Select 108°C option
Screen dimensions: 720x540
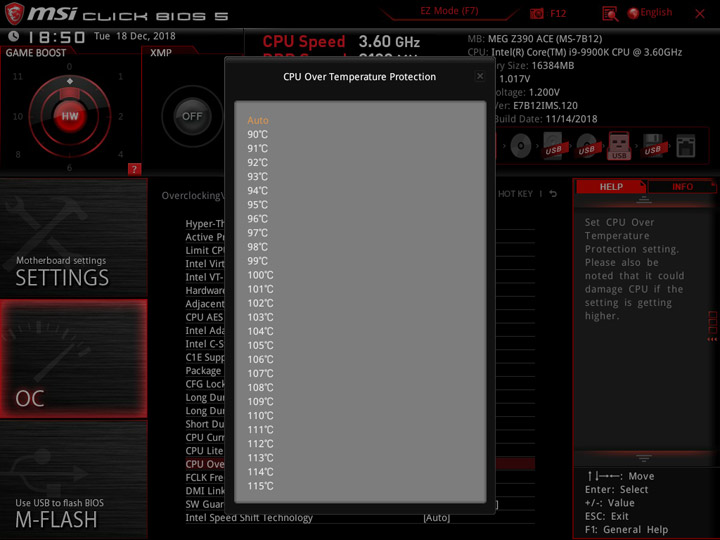point(260,388)
